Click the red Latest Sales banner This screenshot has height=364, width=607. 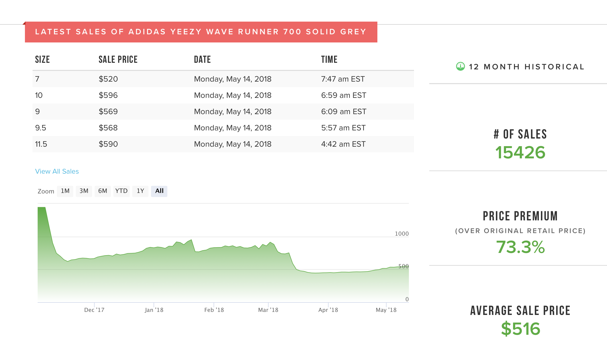(x=201, y=32)
